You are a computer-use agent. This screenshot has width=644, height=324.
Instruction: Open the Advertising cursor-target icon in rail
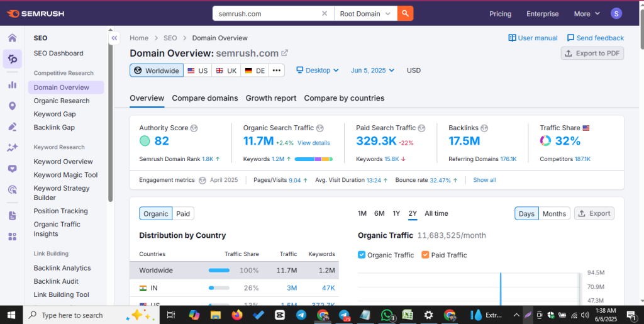tap(13, 189)
